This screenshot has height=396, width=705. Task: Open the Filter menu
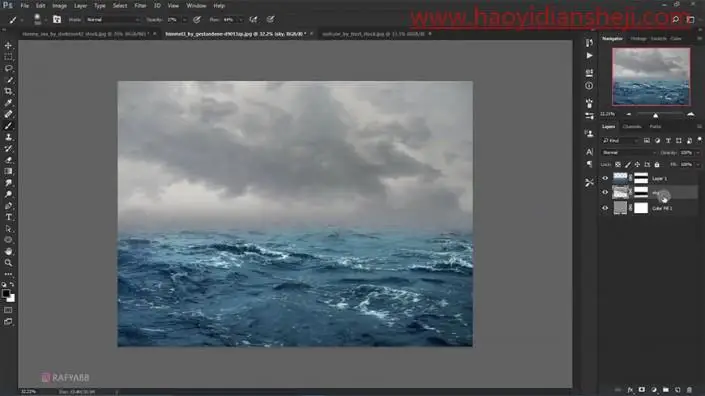(x=140, y=6)
